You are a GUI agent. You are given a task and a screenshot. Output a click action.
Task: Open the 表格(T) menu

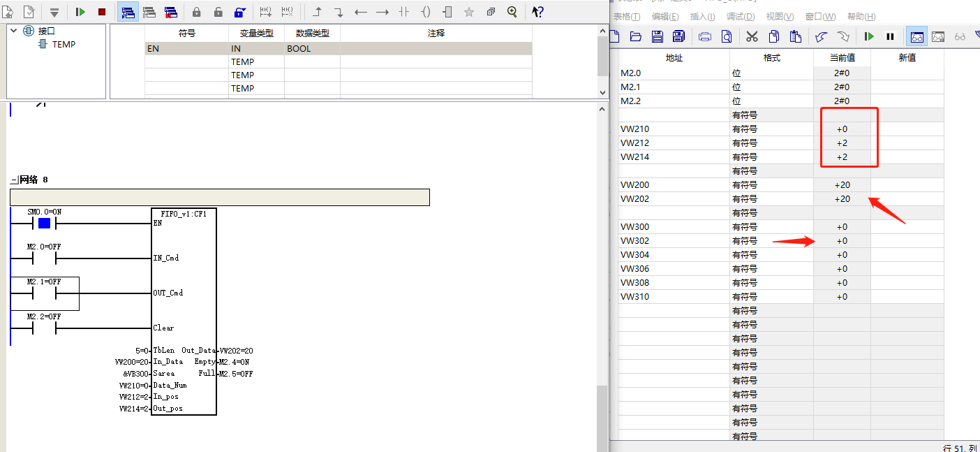pyautogui.click(x=627, y=17)
